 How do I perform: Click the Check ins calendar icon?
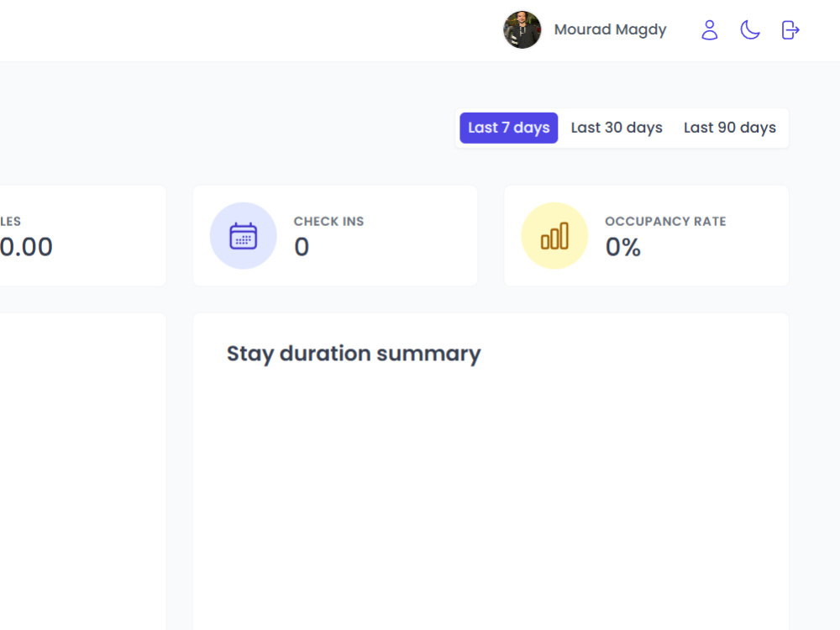click(244, 236)
